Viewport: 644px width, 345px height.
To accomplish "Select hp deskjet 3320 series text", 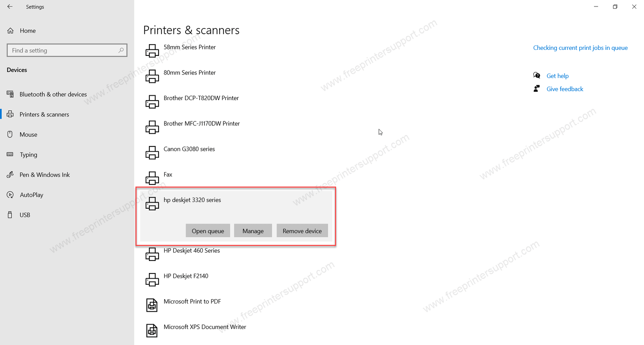I will point(192,200).
